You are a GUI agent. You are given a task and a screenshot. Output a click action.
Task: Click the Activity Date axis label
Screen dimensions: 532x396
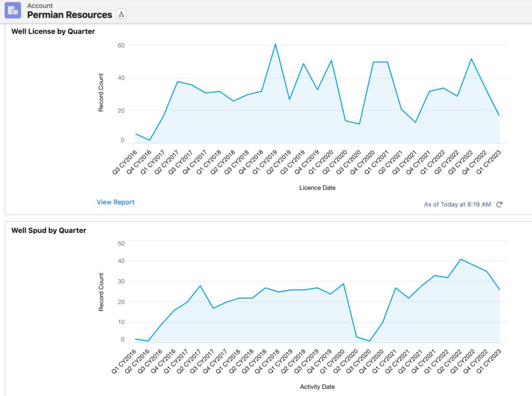coord(317,387)
